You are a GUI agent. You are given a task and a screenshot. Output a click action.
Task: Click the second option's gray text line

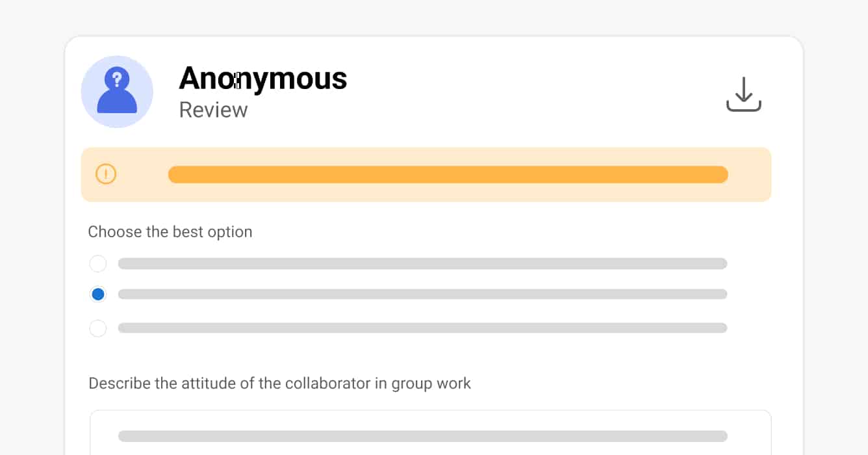[x=422, y=294]
